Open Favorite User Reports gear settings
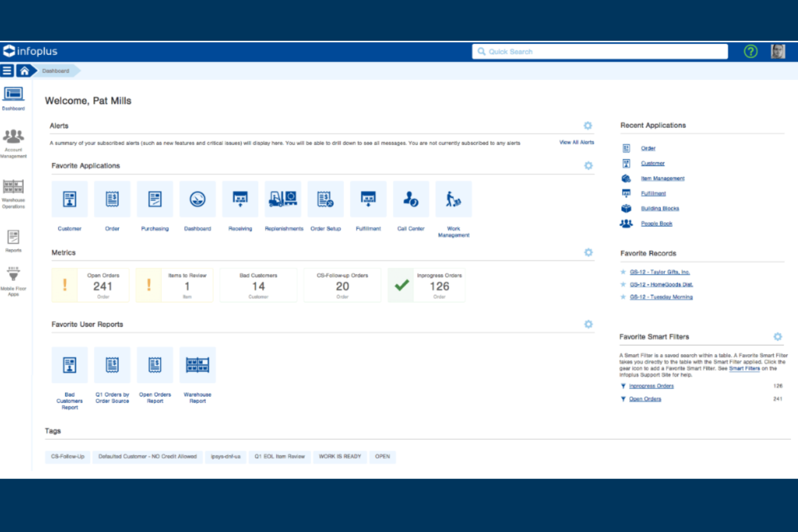The width and height of the screenshot is (798, 532). (588, 324)
